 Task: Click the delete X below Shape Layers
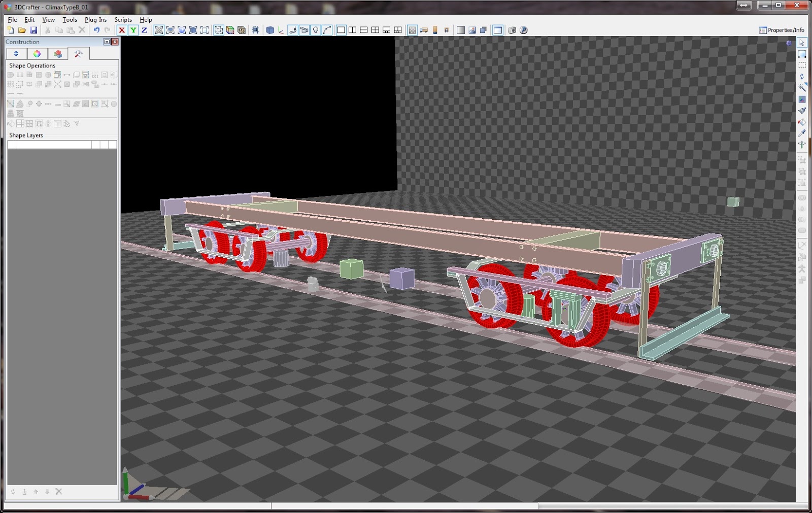pyautogui.click(x=58, y=491)
